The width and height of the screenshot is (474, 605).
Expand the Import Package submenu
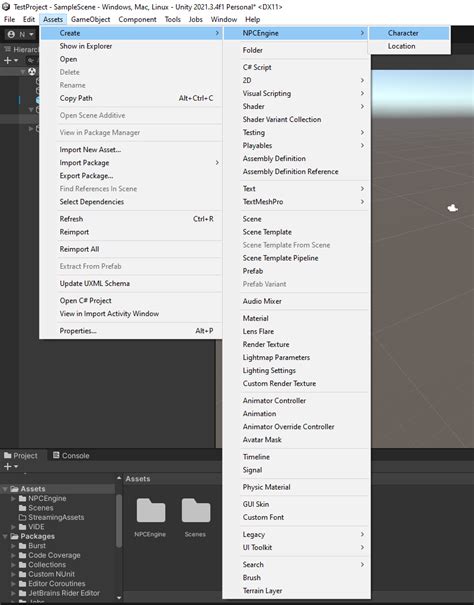(131, 163)
